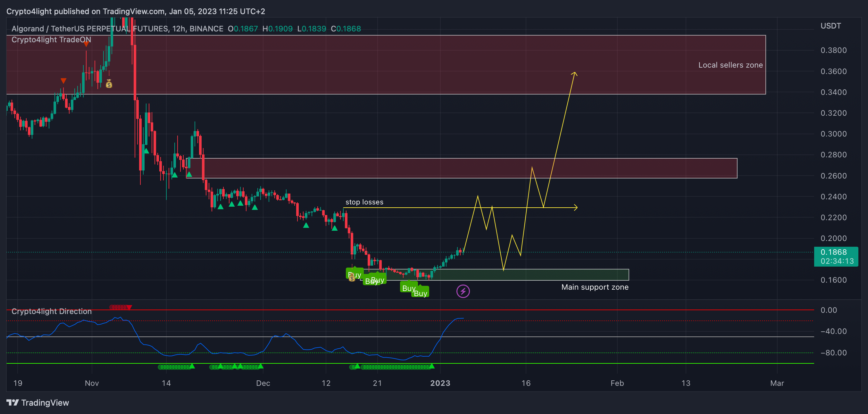The width and height of the screenshot is (868, 414).
Task: Click the purple lightning bolt event icon
Action: (x=463, y=291)
